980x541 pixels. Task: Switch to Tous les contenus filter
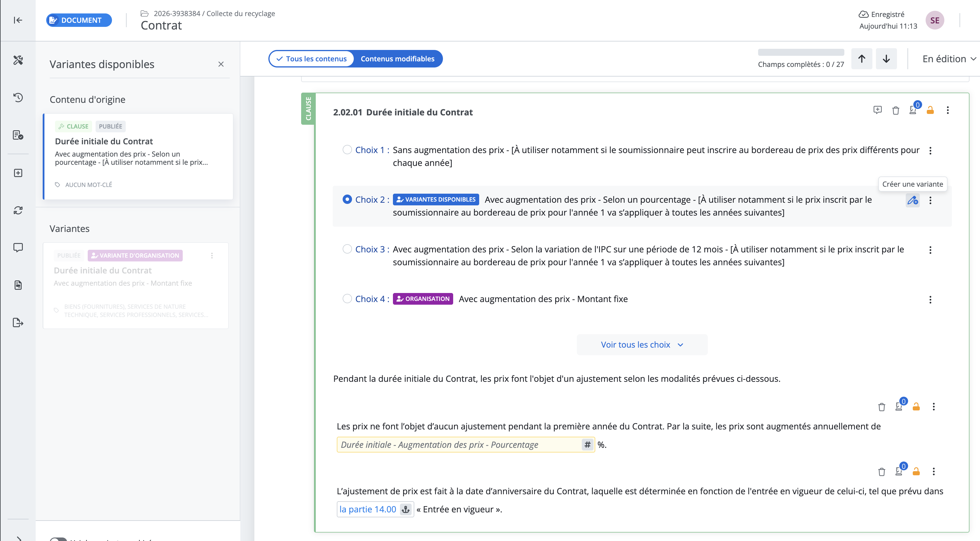click(x=312, y=59)
